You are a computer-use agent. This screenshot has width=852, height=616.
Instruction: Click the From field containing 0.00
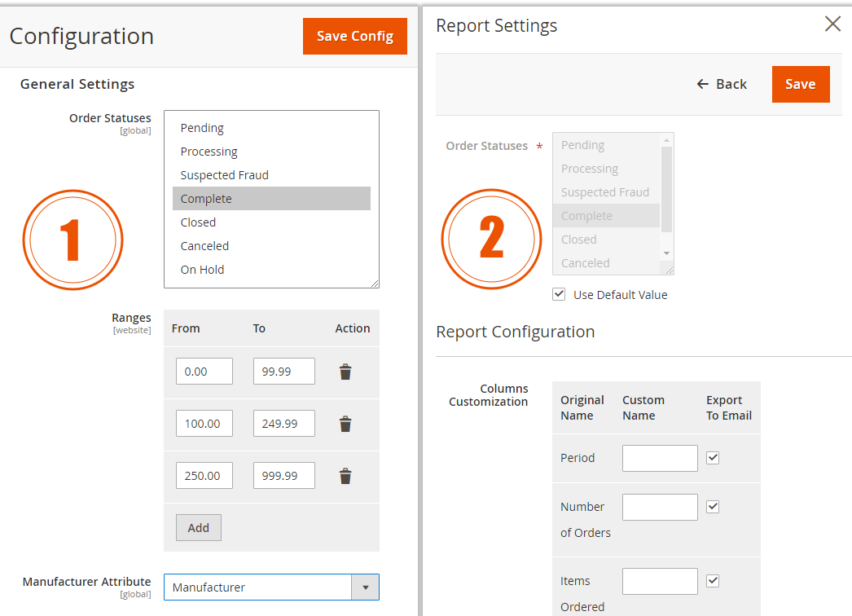pyautogui.click(x=204, y=372)
